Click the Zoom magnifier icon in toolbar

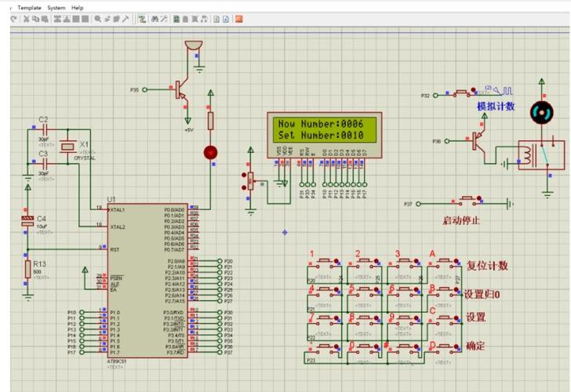97,18
